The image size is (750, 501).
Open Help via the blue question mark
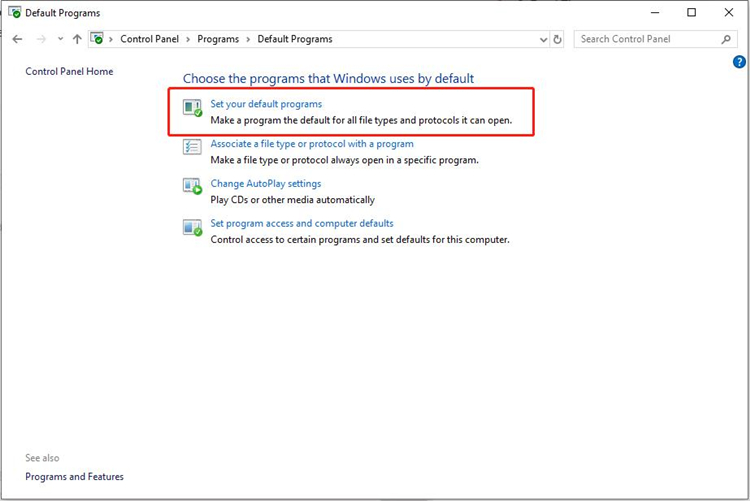click(x=739, y=62)
